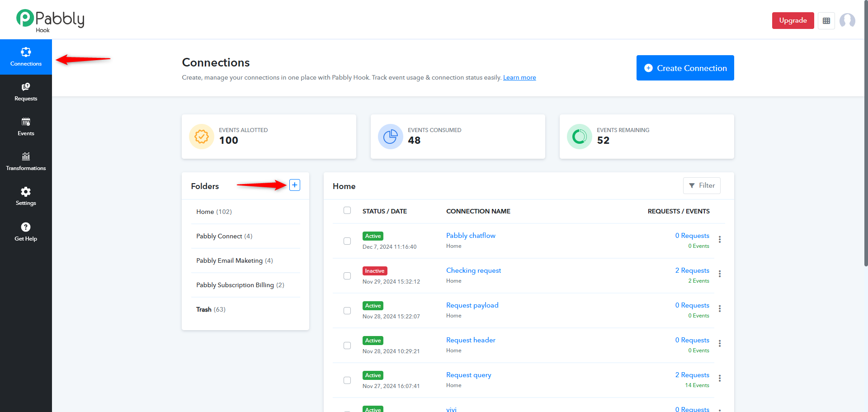Click the Events Remaining ring icon
868x412 pixels.
pos(580,137)
